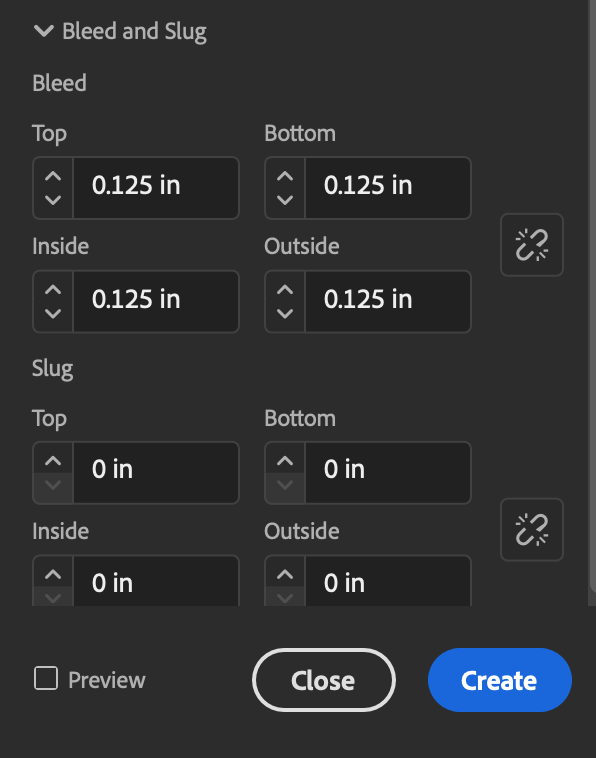Click the Close button

coord(323,680)
